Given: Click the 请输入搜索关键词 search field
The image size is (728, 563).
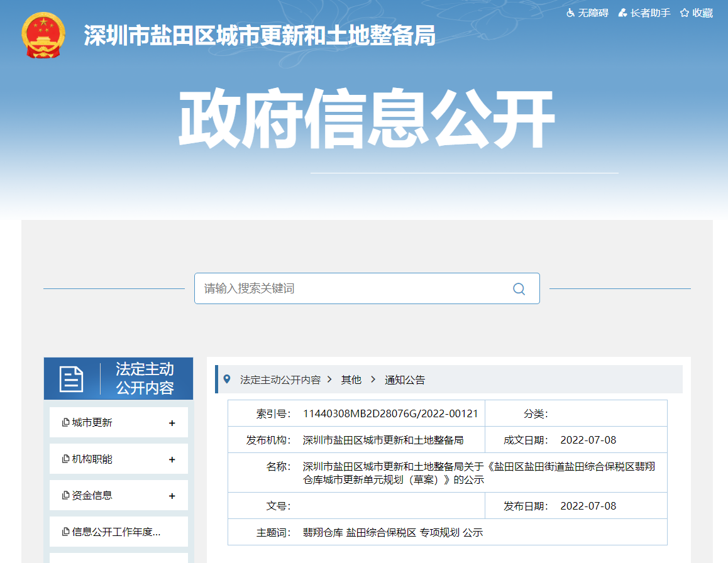Looking at the screenshot, I should [352, 288].
